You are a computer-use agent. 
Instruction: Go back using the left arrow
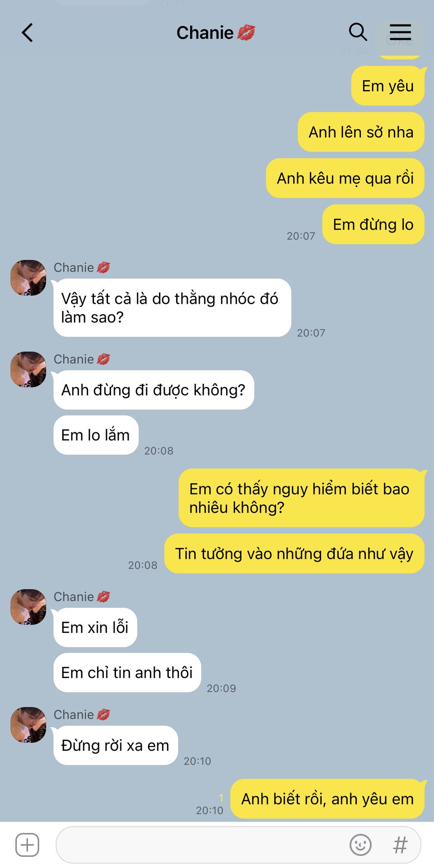coord(28,33)
